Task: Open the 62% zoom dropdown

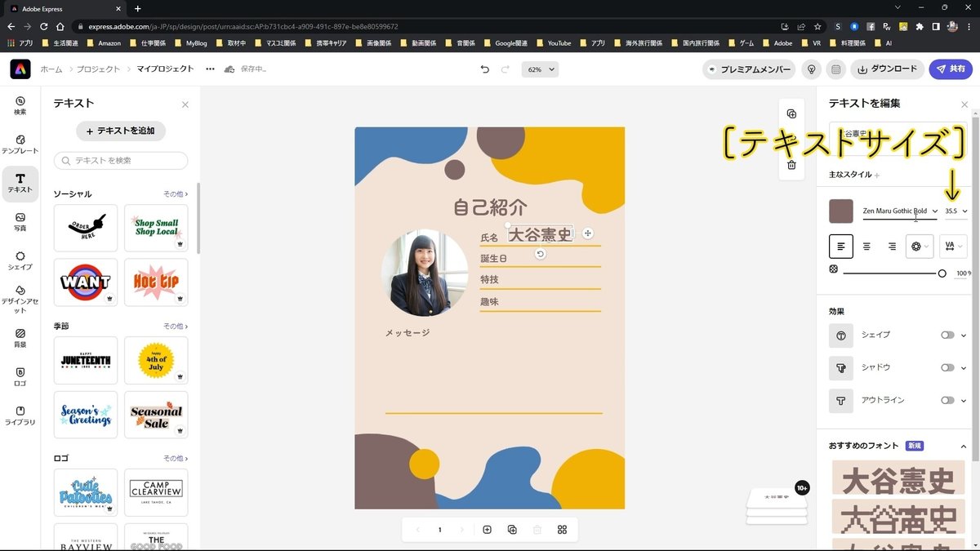Action: 541,69
